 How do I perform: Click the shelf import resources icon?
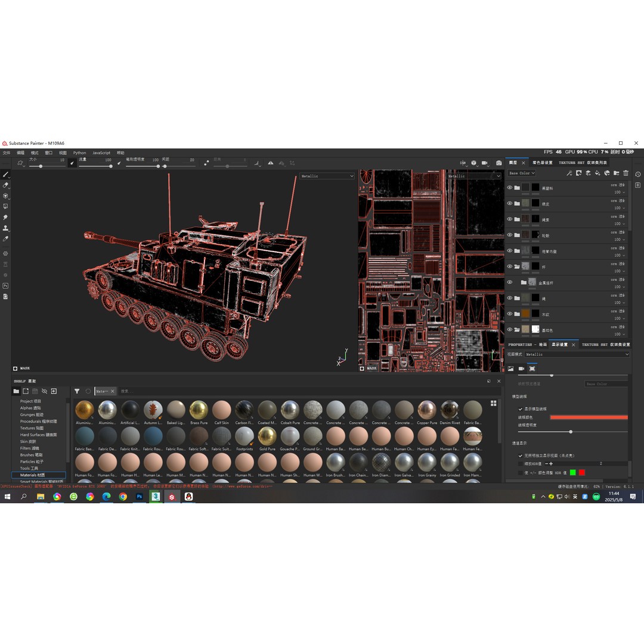pos(54,391)
